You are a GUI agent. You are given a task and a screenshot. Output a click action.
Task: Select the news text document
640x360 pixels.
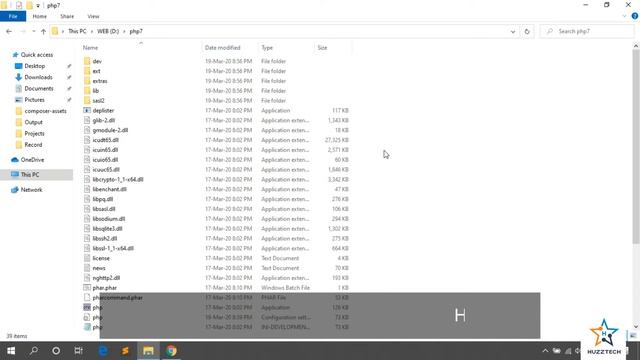click(99, 268)
